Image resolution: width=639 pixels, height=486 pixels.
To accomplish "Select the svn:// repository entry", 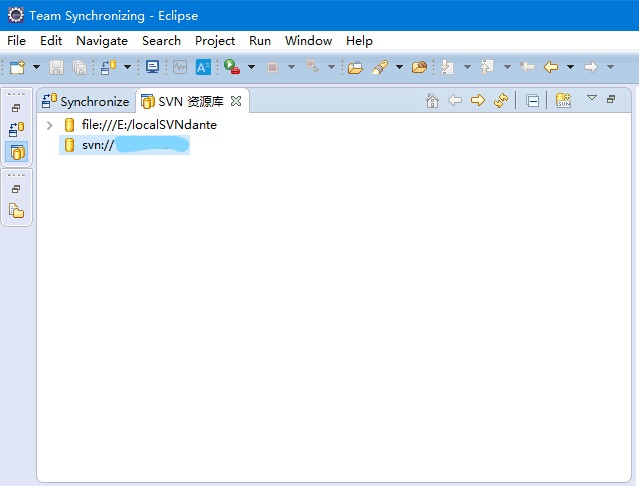I will coord(124,145).
